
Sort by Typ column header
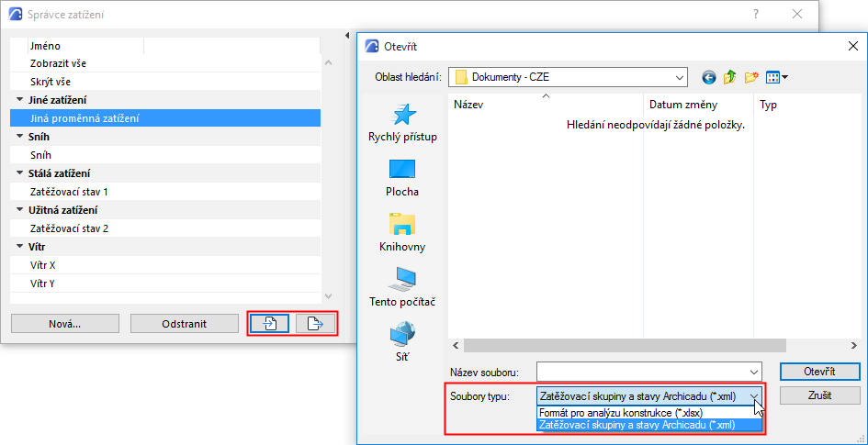point(806,105)
